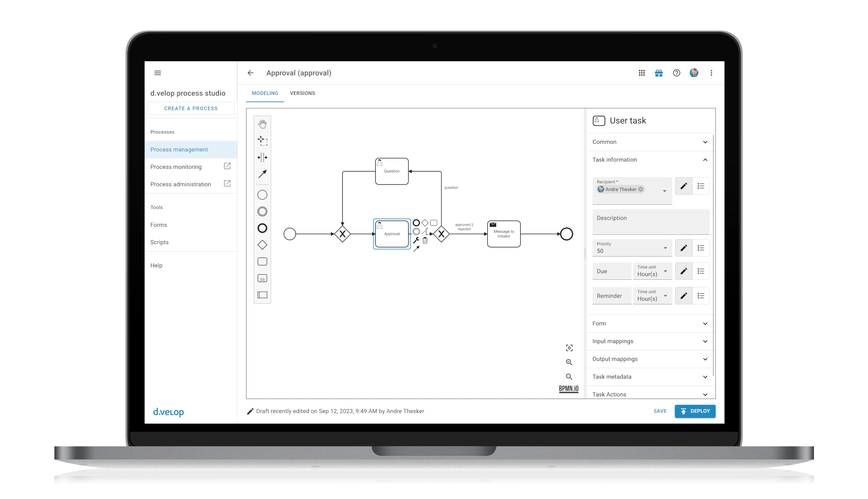Click the DEPLOY button
Viewport: 868px width, 499px height.
click(x=694, y=411)
